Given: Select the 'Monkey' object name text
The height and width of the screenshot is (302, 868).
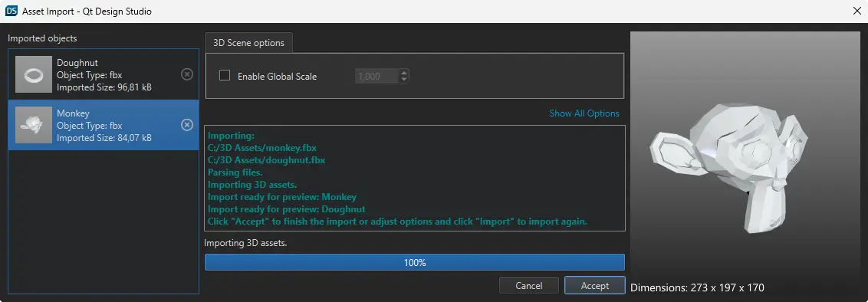Looking at the screenshot, I should [73, 113].
